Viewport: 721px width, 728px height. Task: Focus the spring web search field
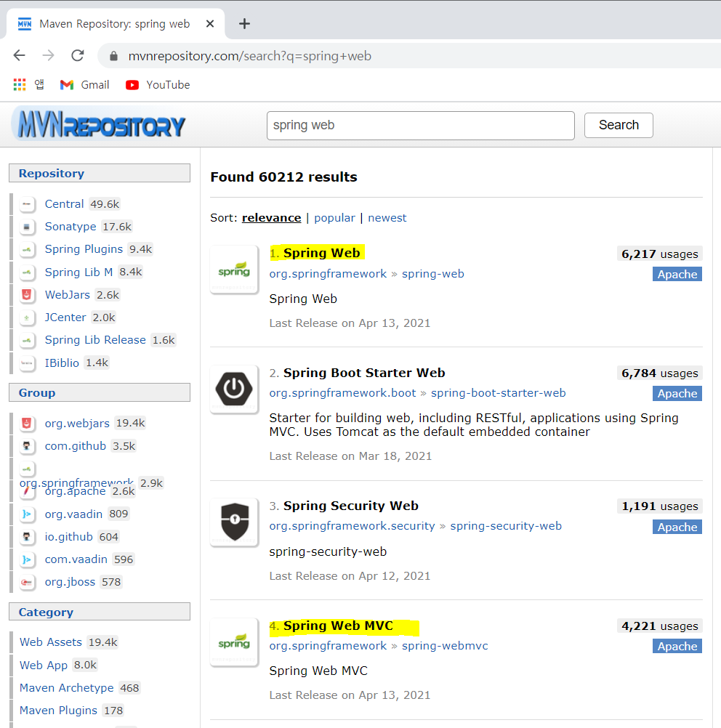pos(420,126)
